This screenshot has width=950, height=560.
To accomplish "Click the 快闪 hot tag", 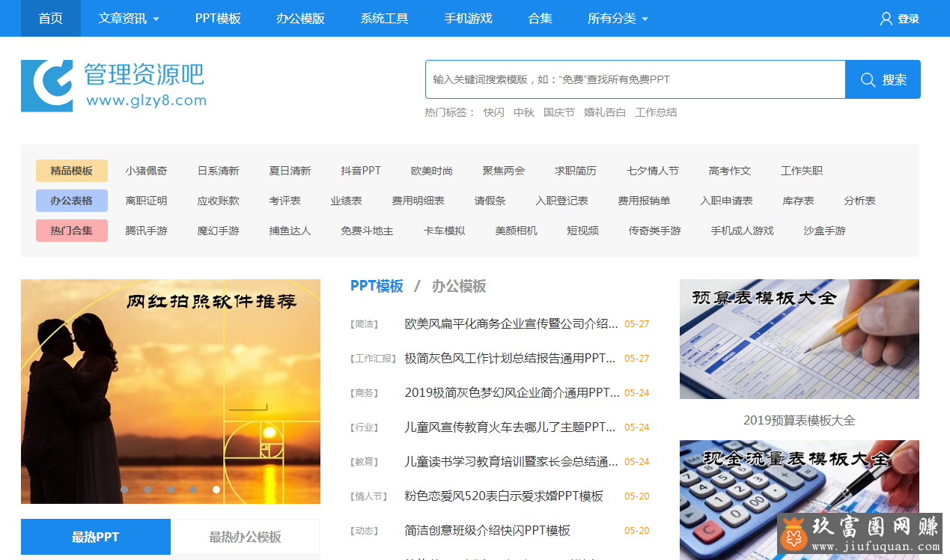I will click(x=493, y=112).
